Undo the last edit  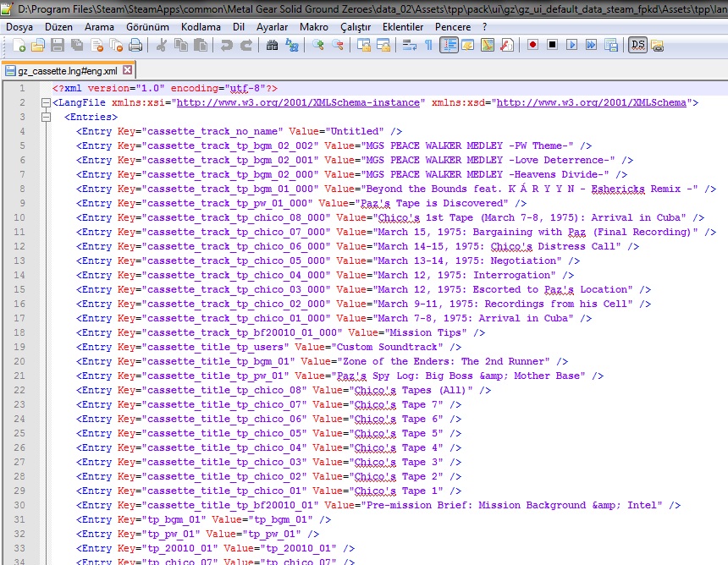(x=226, y=45)
